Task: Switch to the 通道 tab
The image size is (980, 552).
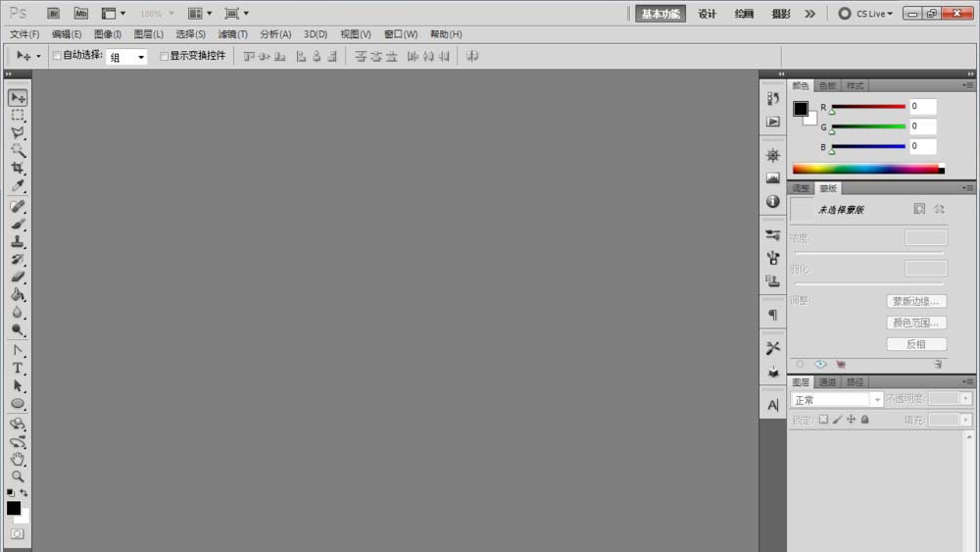Action: (827, 382)
